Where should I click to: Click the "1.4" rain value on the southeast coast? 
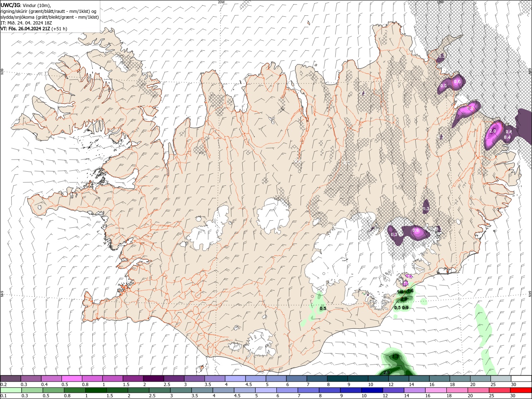[401, 292]
